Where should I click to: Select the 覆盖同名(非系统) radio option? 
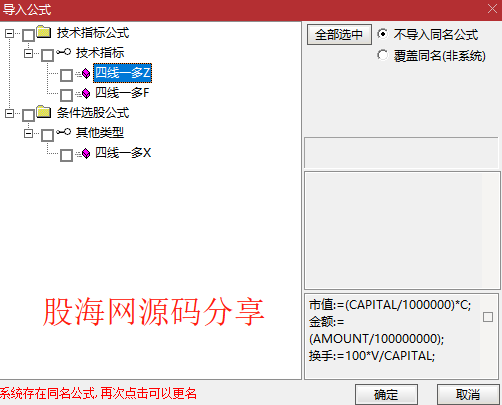tap(383, 55)
